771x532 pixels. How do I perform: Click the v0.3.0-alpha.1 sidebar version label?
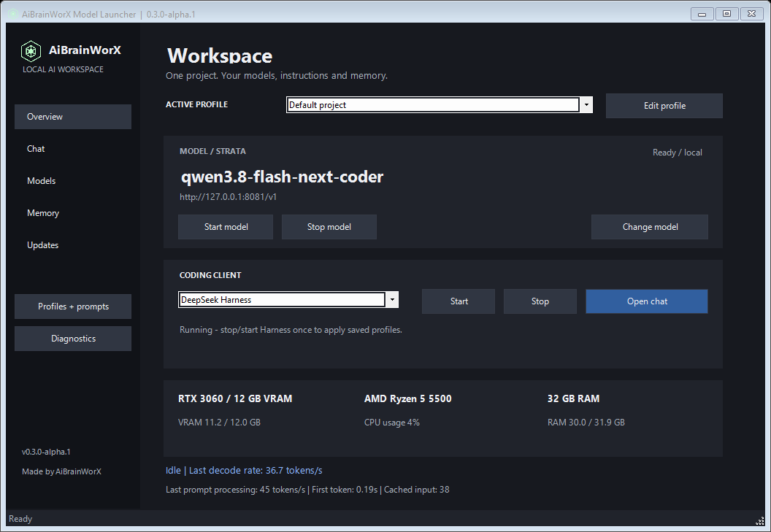point(46,452)
